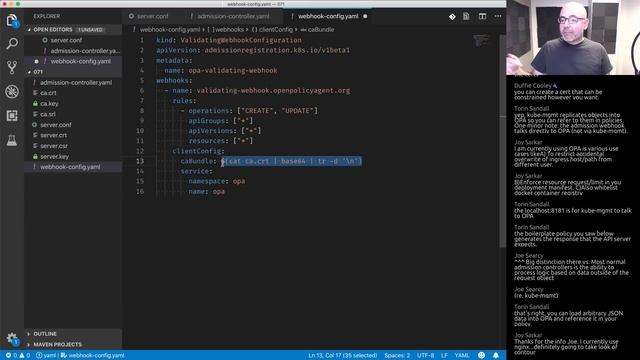Open the Manage gear icon

point(12,338)
